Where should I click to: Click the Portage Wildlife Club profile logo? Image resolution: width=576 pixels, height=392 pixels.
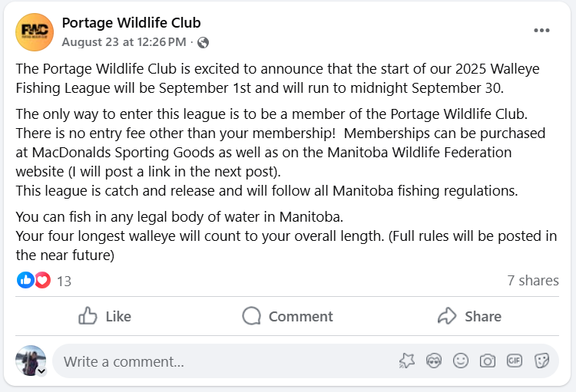point(35,32)
